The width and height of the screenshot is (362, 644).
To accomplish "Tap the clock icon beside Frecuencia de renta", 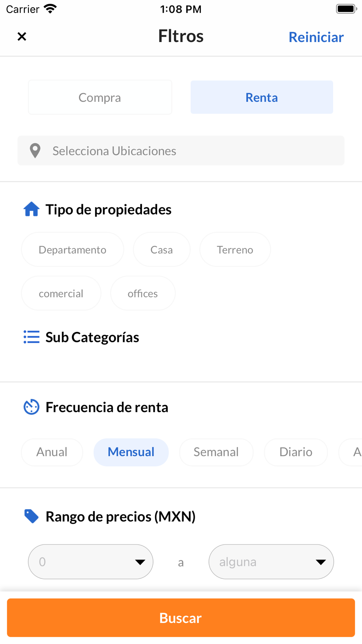I will (x=31, y=407).
